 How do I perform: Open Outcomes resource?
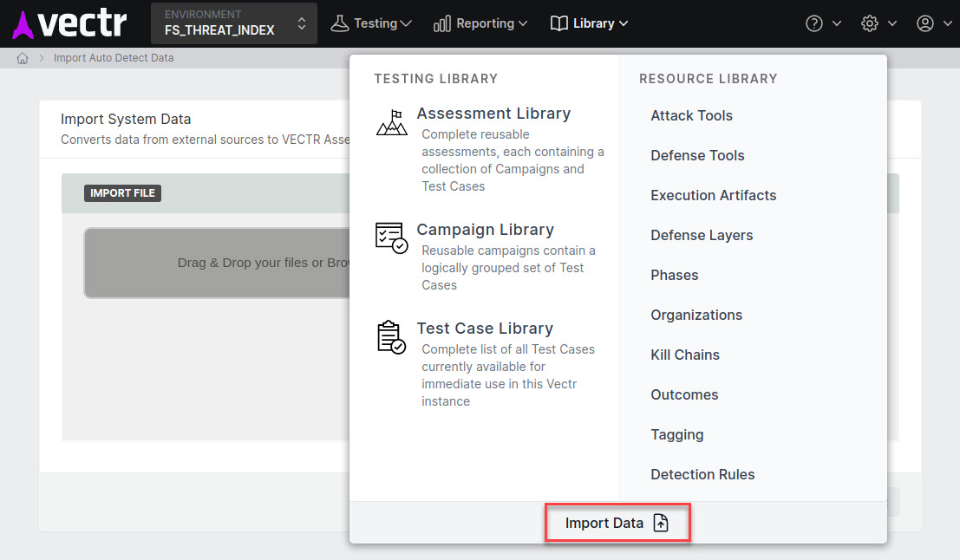(x=684, y=394)
